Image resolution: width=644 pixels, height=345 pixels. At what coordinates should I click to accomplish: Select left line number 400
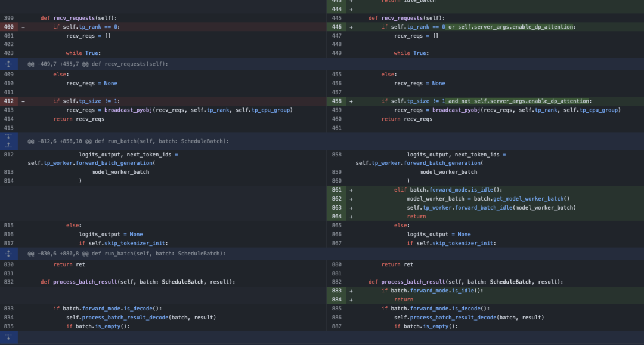tap(8, 27)
